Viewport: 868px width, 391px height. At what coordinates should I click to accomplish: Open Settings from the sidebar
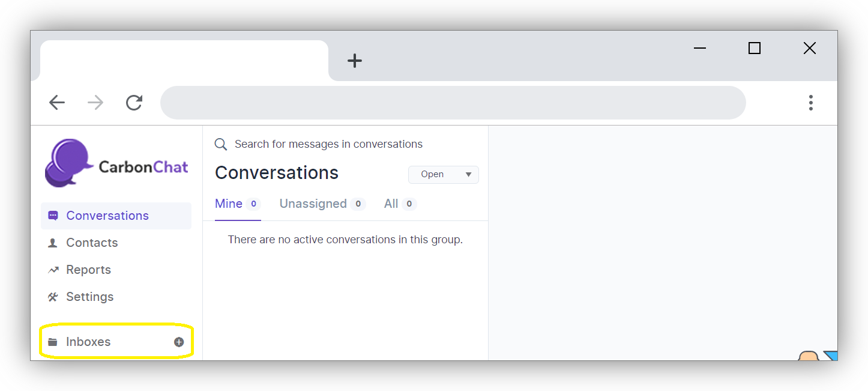tap(89, 297)
